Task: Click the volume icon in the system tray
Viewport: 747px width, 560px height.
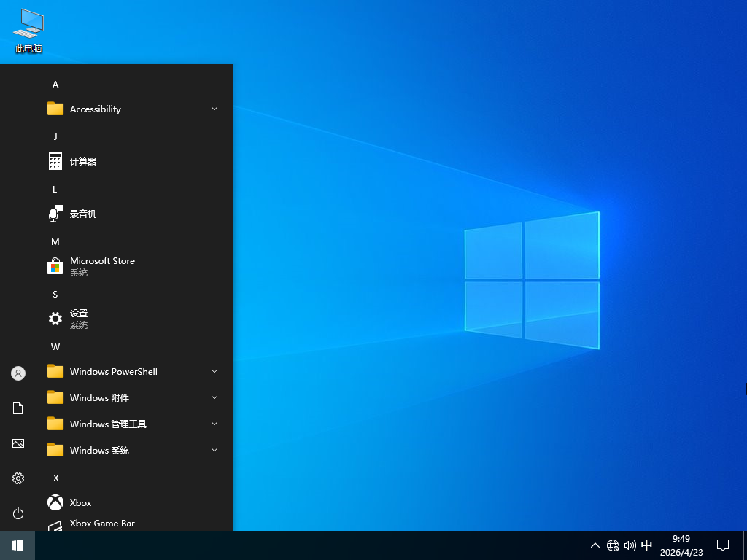Action: click(x=630, y=545)
